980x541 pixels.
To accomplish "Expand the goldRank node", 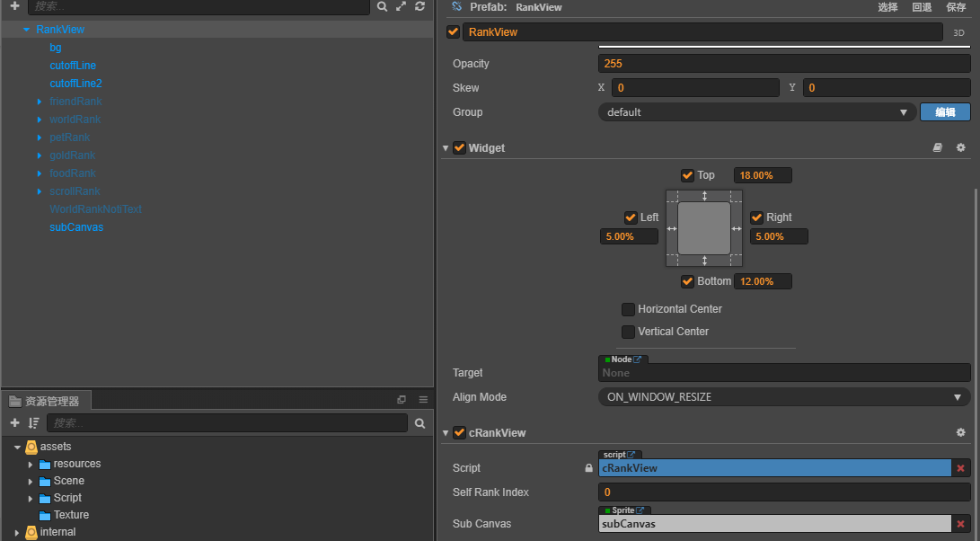I will pos(40,155).
